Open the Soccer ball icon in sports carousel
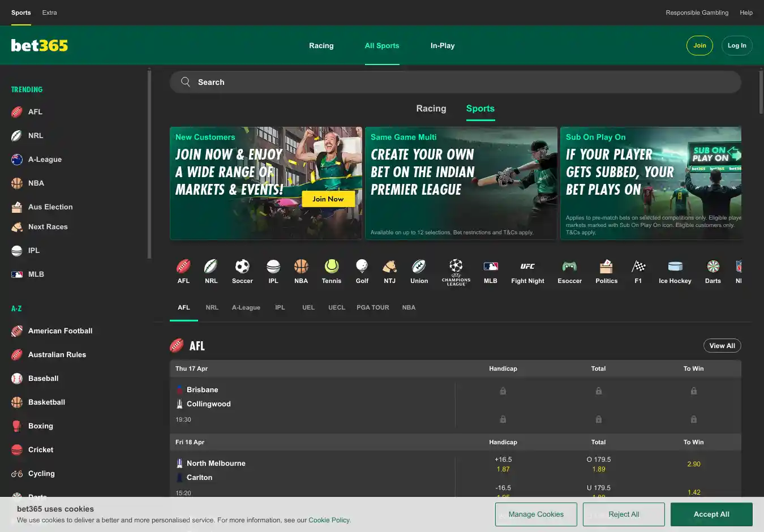764x532 pixels. [x=242, y=267]
